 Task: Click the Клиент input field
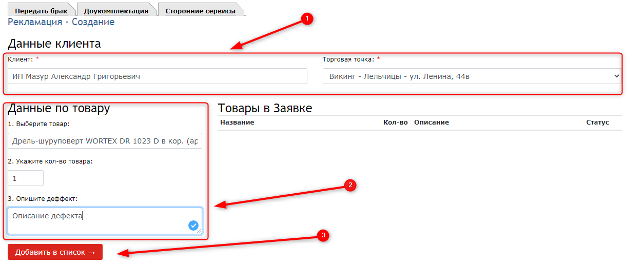(x=158, y=76)
